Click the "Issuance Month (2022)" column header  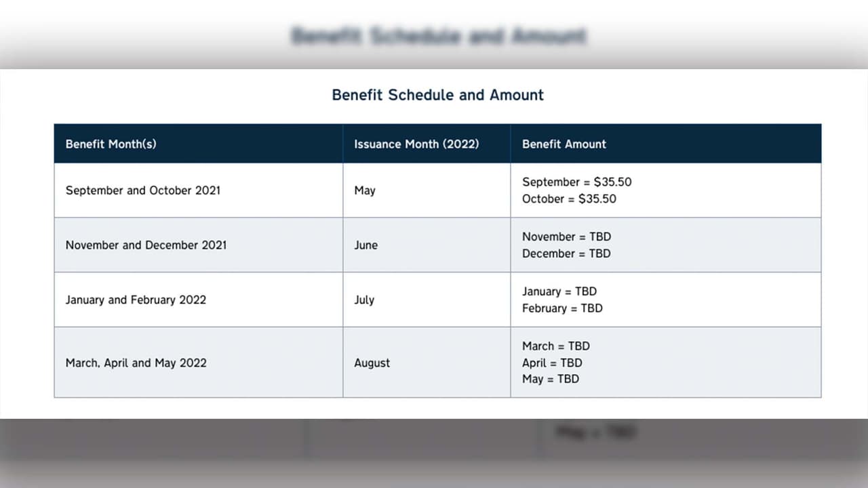click(416, 144)
